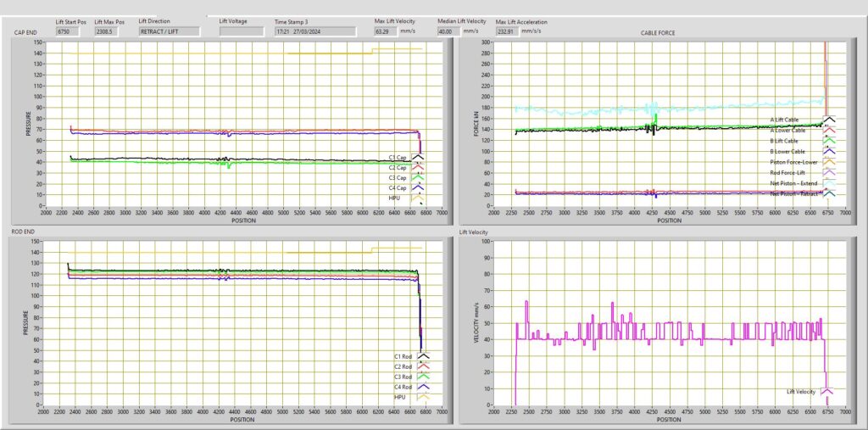Click the C4 Rod blue legend icon
868x430 pixels.
(423, 387)
